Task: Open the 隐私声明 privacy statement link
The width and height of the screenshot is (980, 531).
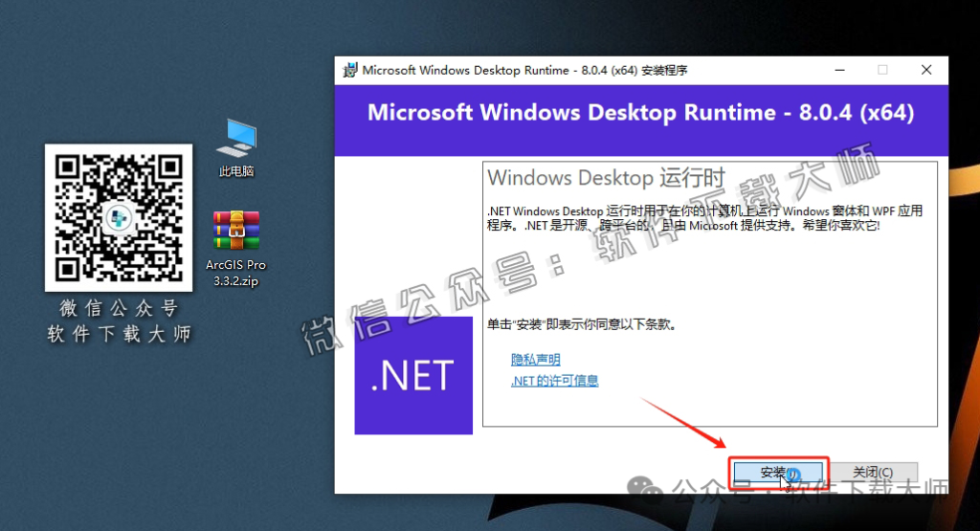Action: [x=536, y=360]
